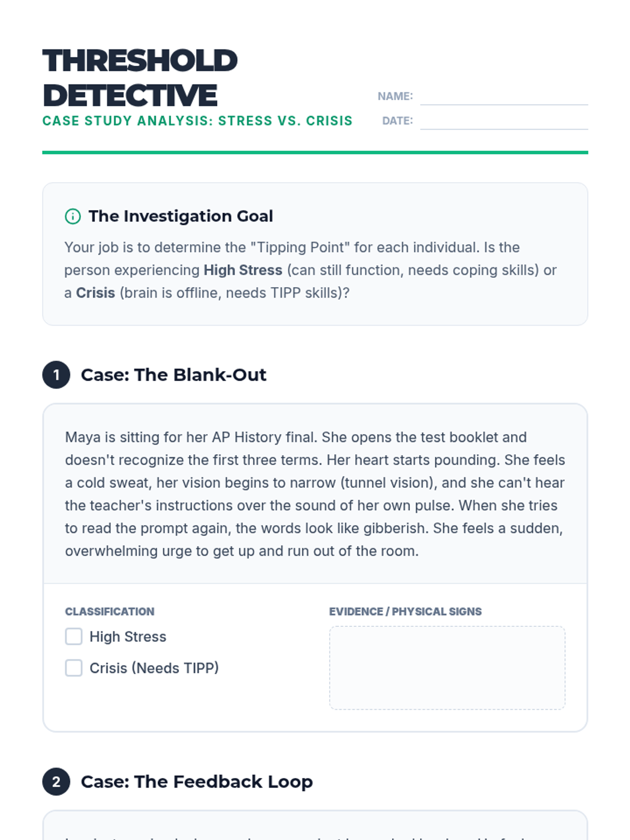Click the Case Study Analysis subtitle
The image size is (630, 840).
tap(197, 121)
